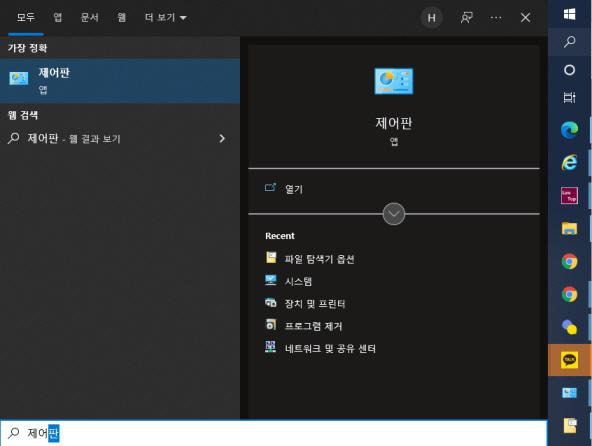Launch Microsoft Edge from the taskbar
The width and height of the screenshot is (592, 446).
point(569,130)
